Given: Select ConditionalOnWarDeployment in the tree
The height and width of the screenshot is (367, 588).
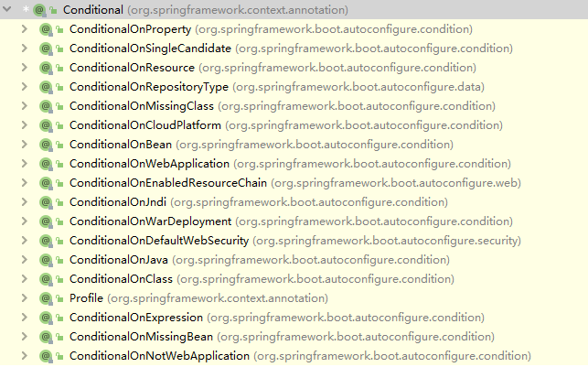Looking at the screenshot, I should [150, 221].
